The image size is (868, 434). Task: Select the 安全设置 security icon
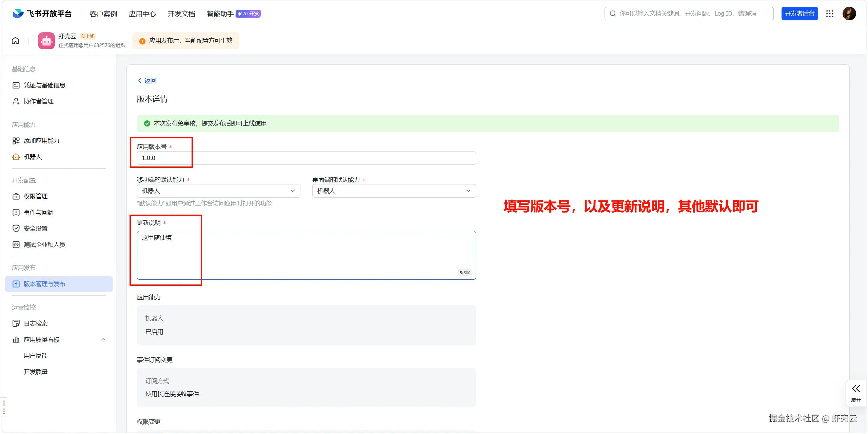[x=16, y=228]
